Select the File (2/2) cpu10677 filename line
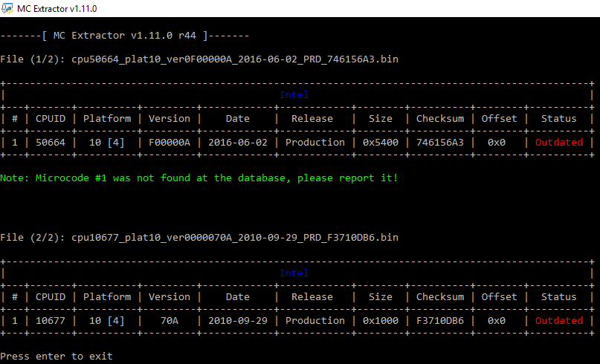 tap(199, 238)
